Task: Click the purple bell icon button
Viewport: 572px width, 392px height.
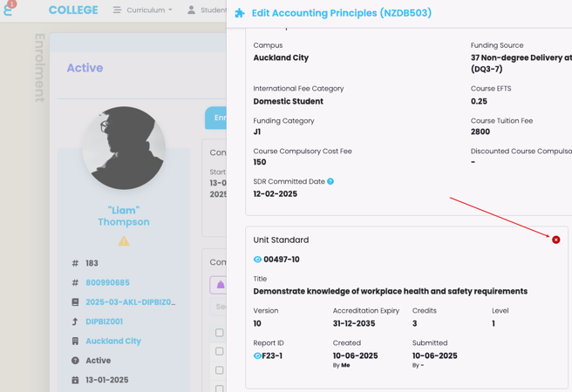Action: [x=218, y=285]
